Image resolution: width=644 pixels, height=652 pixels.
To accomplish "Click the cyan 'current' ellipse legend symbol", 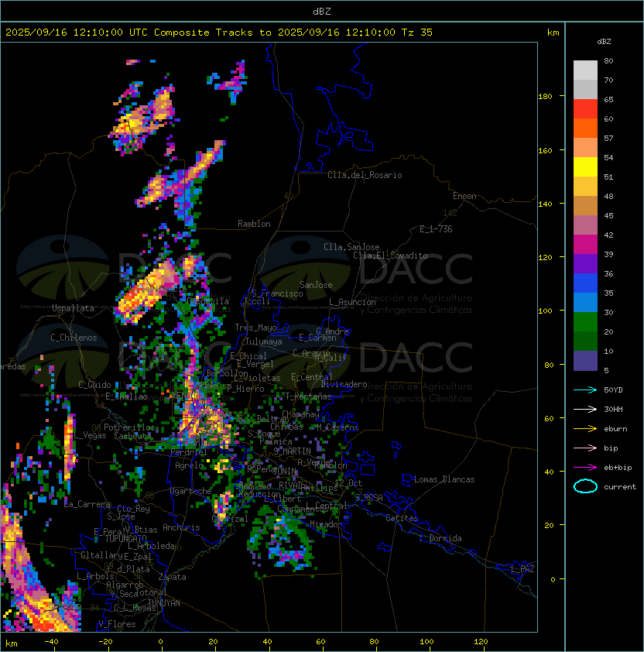I will [x=585, y=486].
